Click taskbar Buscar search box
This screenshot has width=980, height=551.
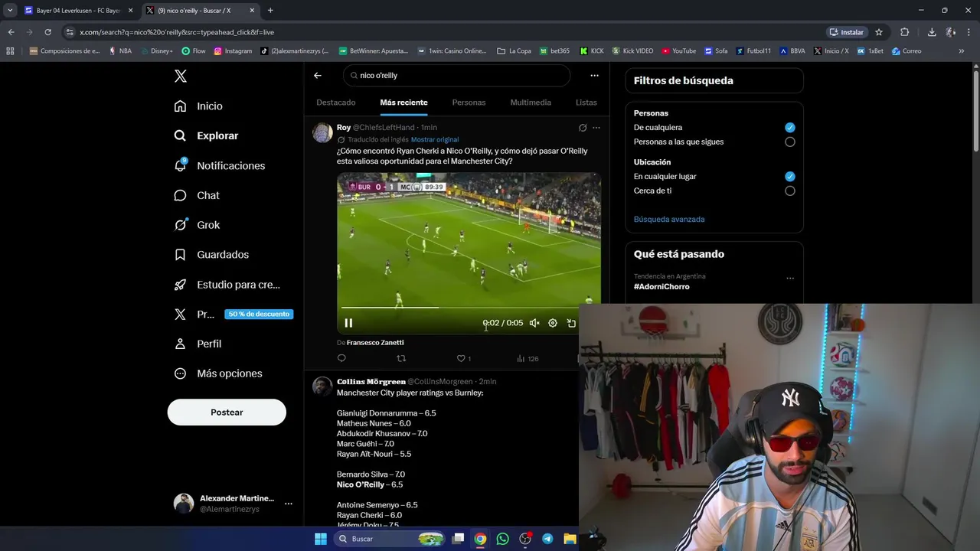[390, 539]
